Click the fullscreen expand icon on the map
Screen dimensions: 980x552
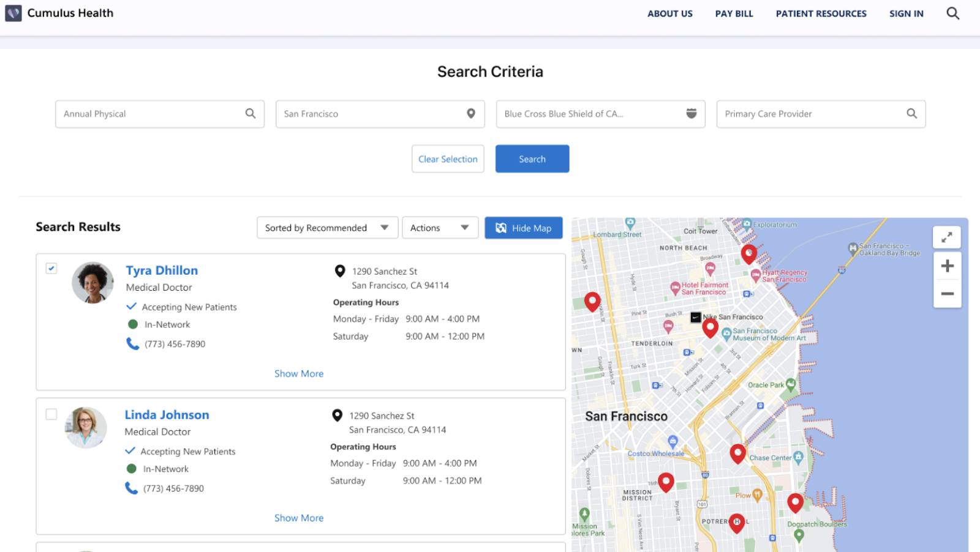click(x=947, y=237)
